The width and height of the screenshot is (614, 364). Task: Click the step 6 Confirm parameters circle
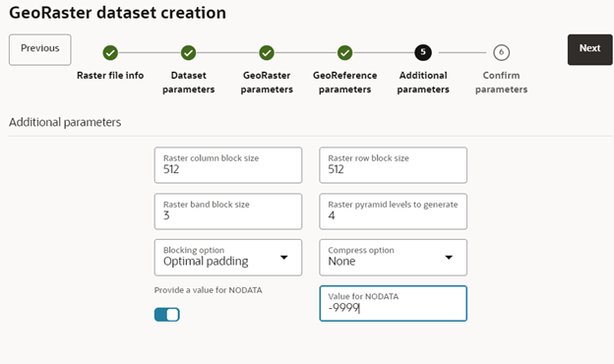501,52
